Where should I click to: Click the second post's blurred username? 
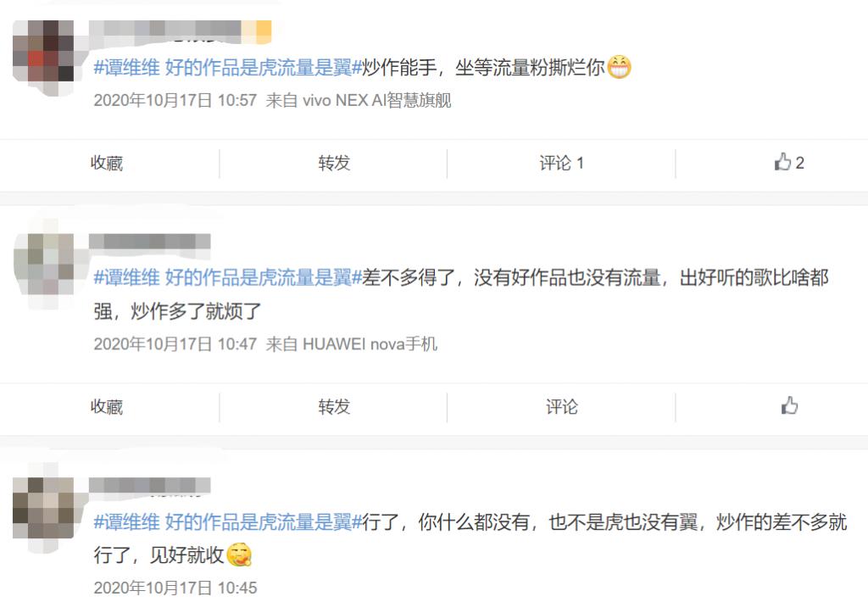149,242
